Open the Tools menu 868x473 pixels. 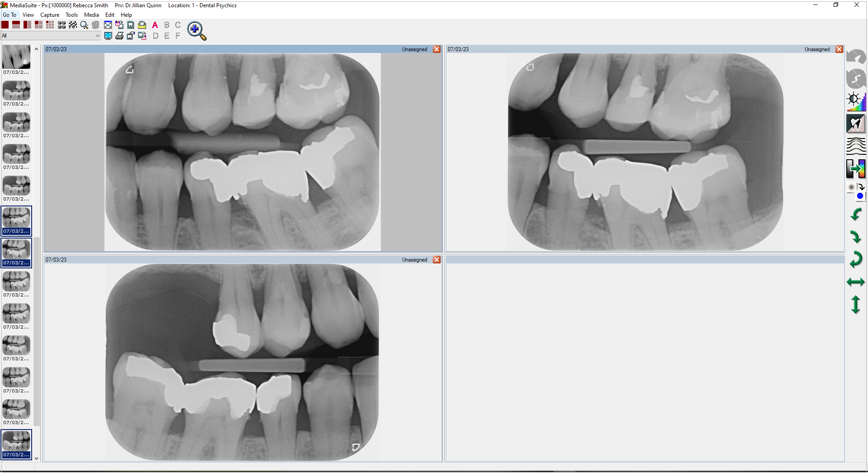click(72, 15)
